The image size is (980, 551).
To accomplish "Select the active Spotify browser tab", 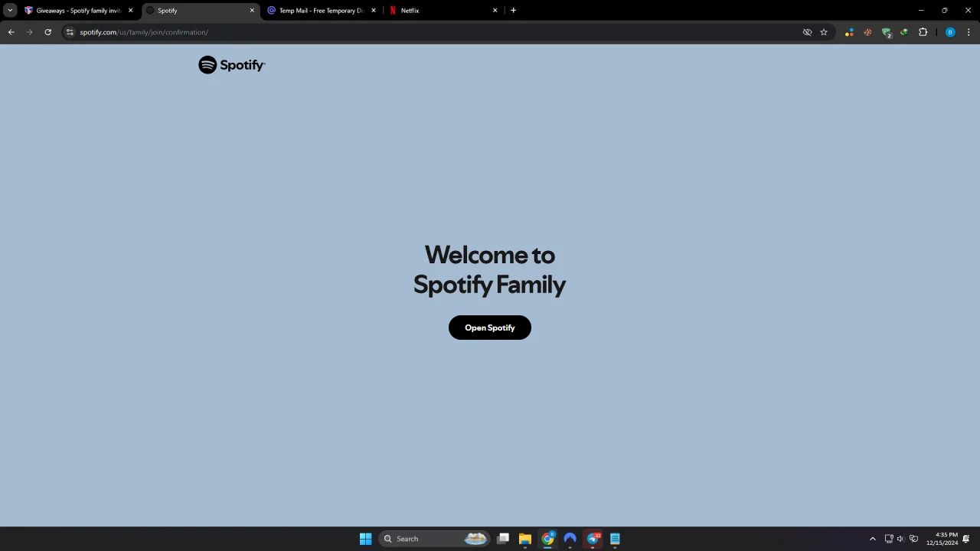I will [x=200, y=11].
